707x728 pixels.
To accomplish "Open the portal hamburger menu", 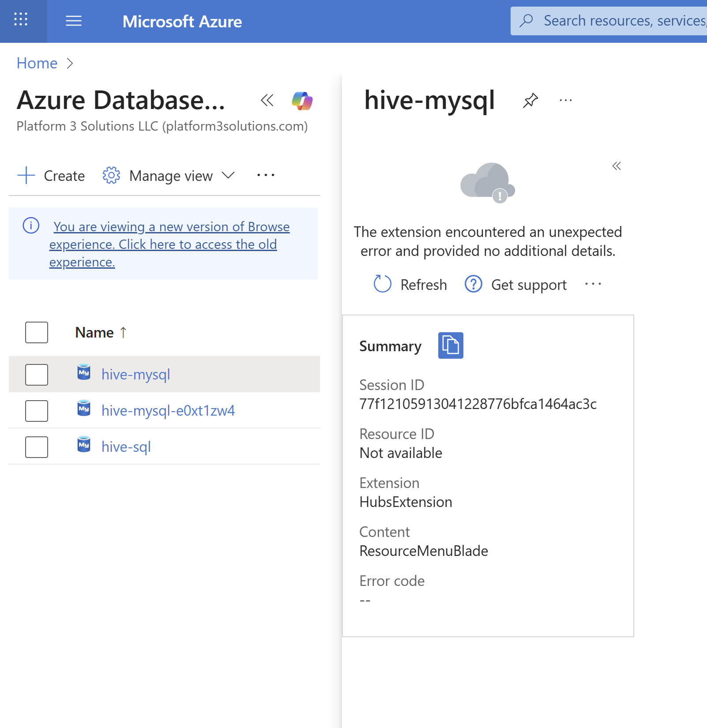I will 74,21.
